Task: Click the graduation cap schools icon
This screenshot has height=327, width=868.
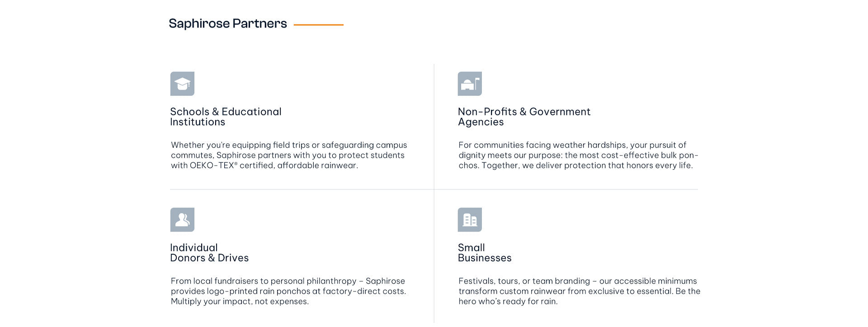Action: tap(182, 84)
